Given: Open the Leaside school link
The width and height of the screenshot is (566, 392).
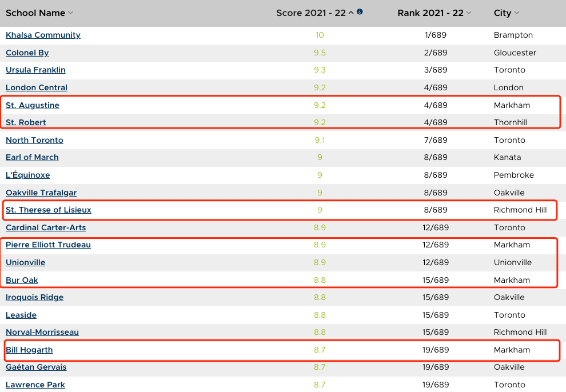Looking at the screenshot, I should [21, 315].
